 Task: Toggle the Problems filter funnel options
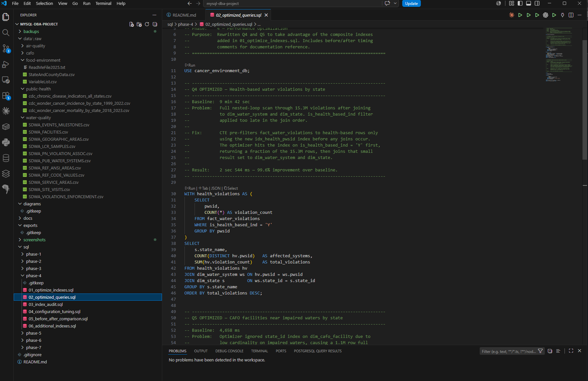540,351
